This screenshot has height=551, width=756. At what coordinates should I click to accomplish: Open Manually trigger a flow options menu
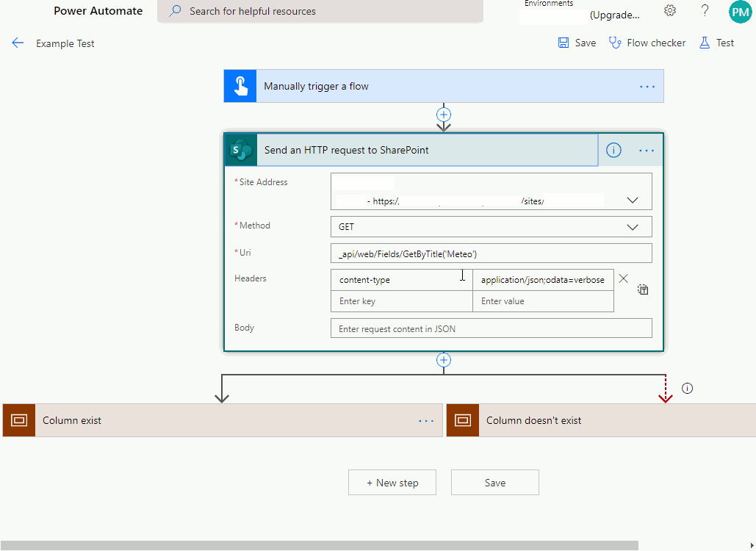click(x=647, y=87)
